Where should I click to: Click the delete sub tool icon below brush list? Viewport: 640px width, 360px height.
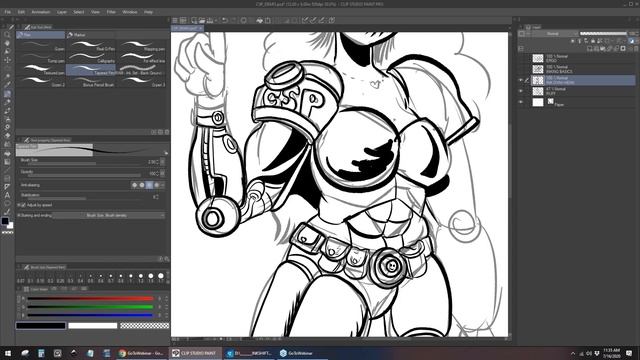(167, 132)
